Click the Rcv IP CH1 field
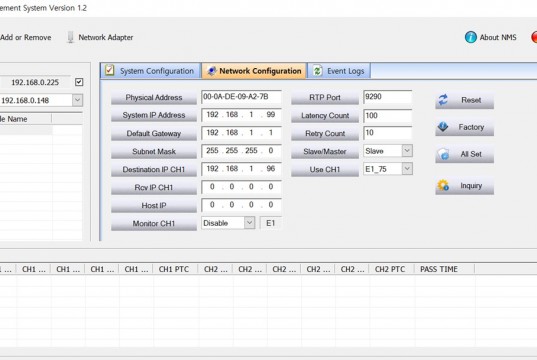Image resolution: width=537 pixels, height=360 pixels. coord(241,187)
